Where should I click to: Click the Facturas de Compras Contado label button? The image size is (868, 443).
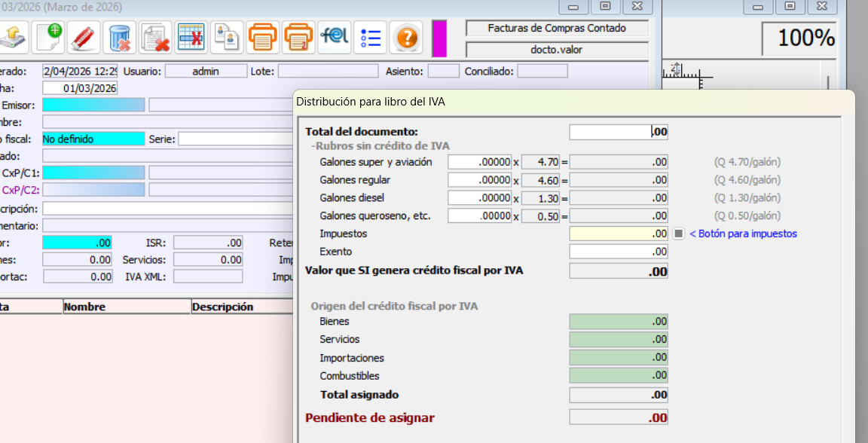click(x=557, y=29)
